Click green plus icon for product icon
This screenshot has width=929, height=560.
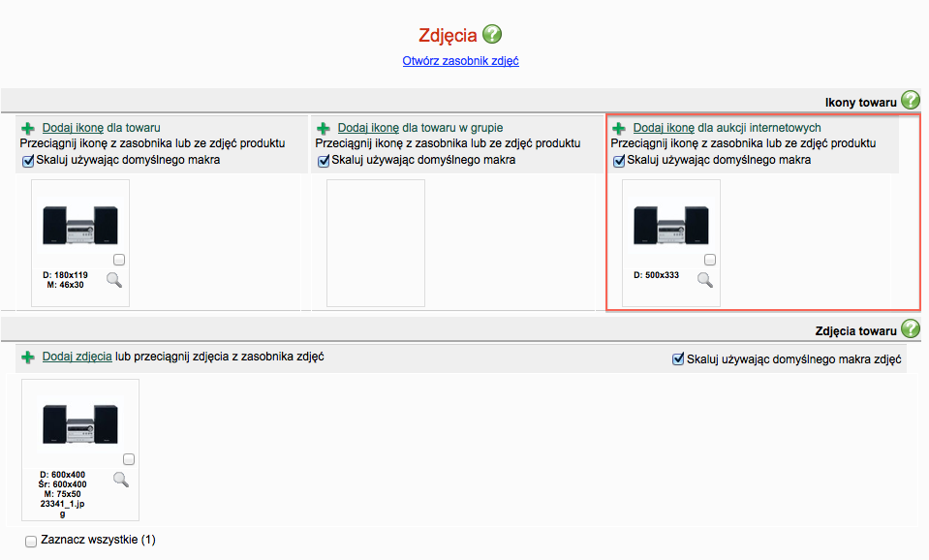tap(28, 128)
